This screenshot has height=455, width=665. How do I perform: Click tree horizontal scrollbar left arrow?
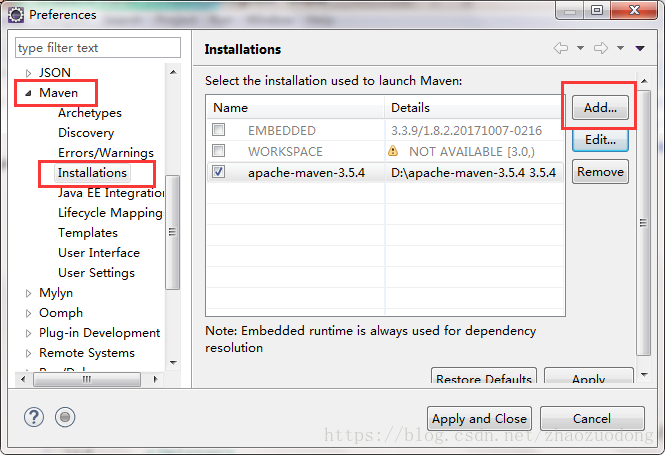coord(23,379)
